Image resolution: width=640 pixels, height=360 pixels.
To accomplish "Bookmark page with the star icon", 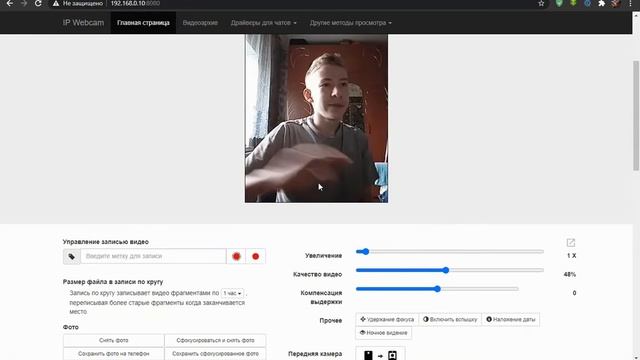I will coord(541,3).
